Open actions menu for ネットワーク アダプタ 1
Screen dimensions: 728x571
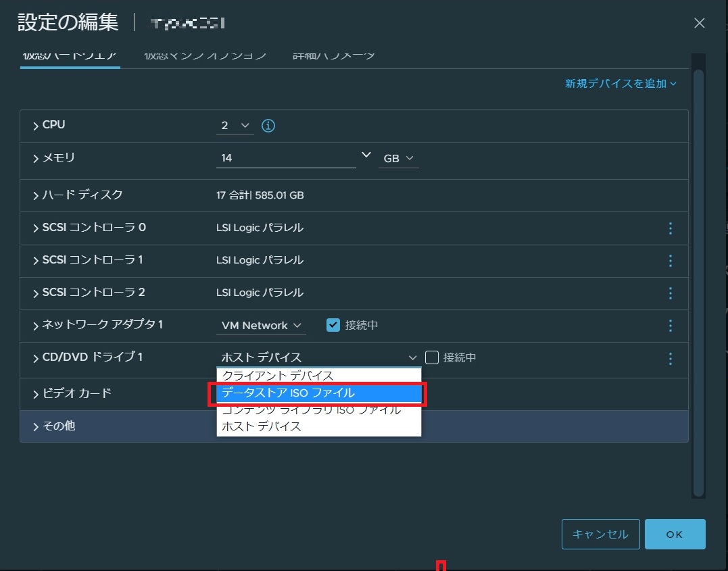(x=670, y=326)
